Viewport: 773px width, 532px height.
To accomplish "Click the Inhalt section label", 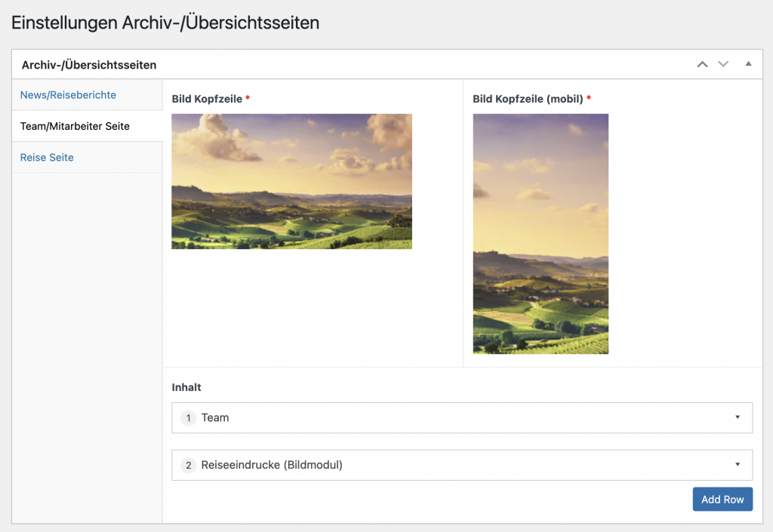I will pyautogui.click(x=186, y=388).
